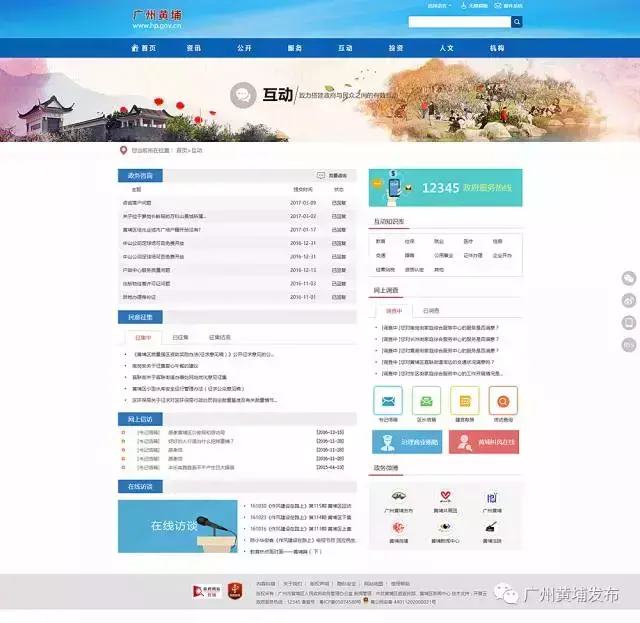Click the search input field at top
640x623 pixels.
[x=459, y=21]
